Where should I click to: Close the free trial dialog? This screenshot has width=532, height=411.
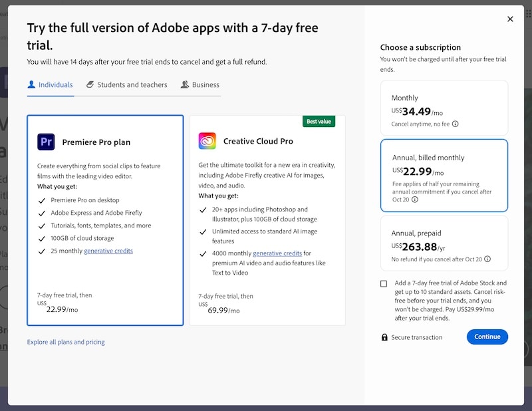pos(510,19)
